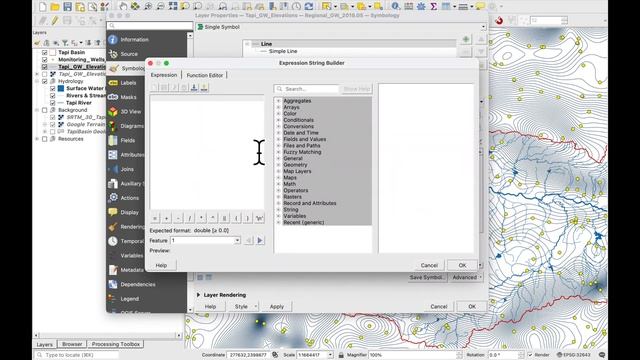
Task: Toggle visibility of Surface Water layer
Action: coord(53,89)
